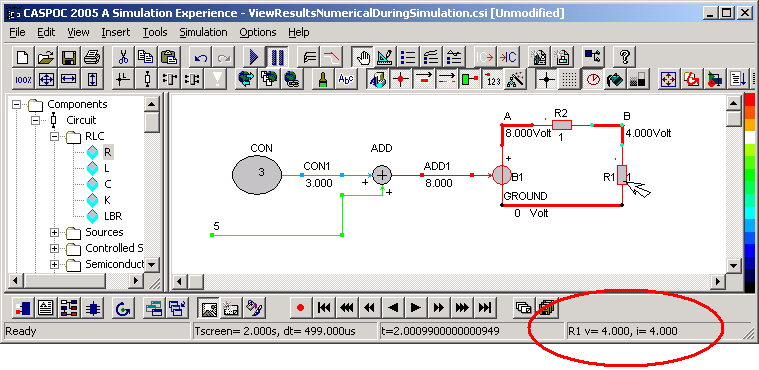This screenshot has width=759, height=370.
Task: Select the Cut scissors icon
Action: 123,58
